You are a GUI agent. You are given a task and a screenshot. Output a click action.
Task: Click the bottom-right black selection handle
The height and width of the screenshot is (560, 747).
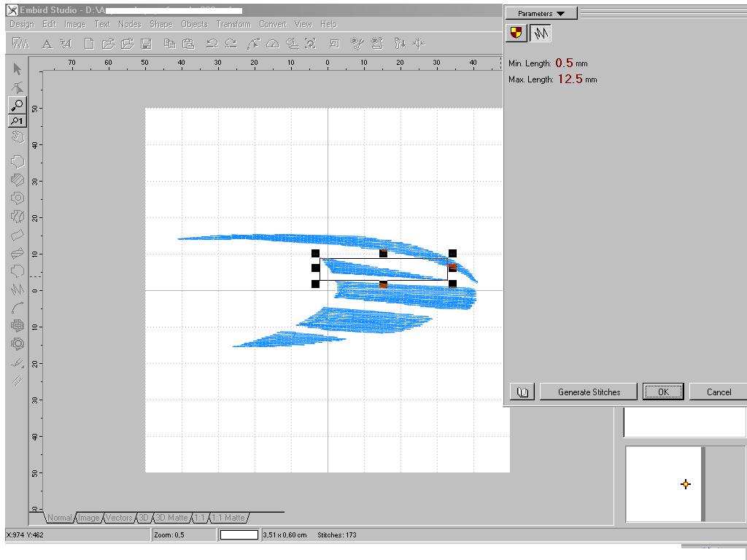(452, 284)
